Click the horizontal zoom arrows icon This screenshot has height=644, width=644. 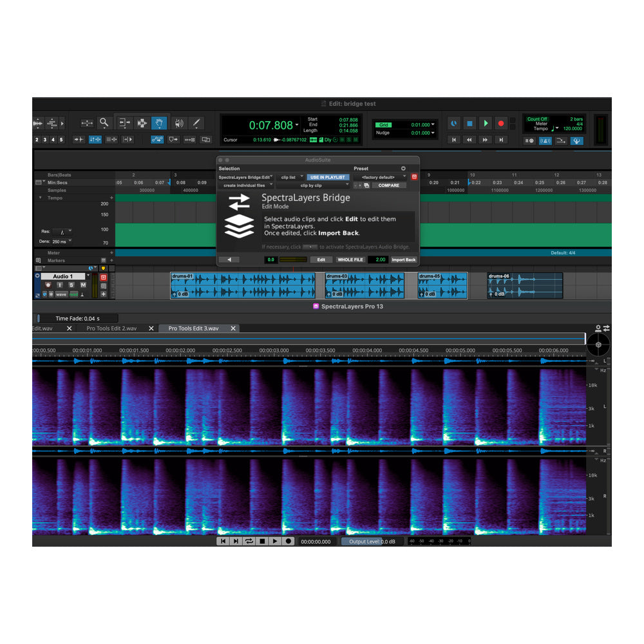87,123
